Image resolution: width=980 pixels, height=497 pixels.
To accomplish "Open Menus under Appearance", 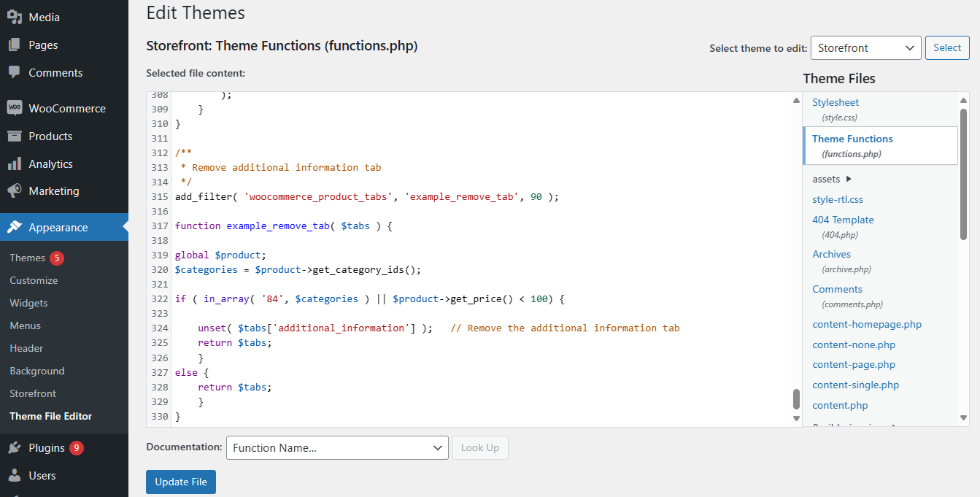I will (x=26, y=325).
